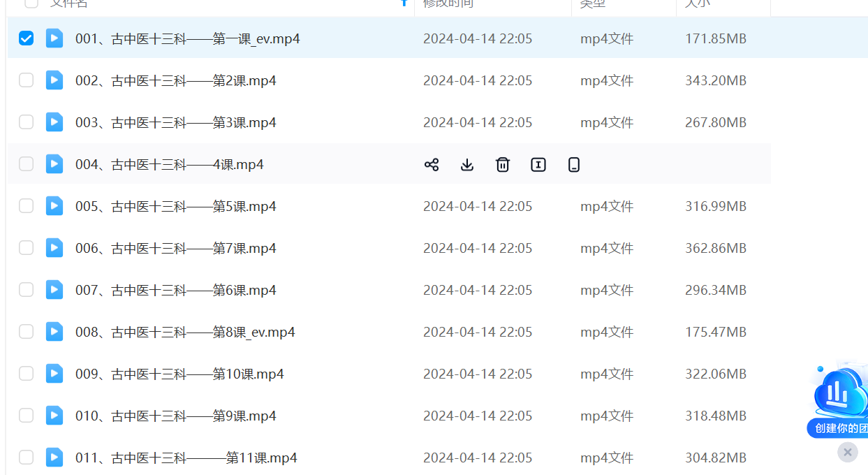Image resolution: width=868 pixels, height=475 pixels.
Task: Open the file 008、古中医十三科——第8课_ev.mp4
Action: (185, 332)
